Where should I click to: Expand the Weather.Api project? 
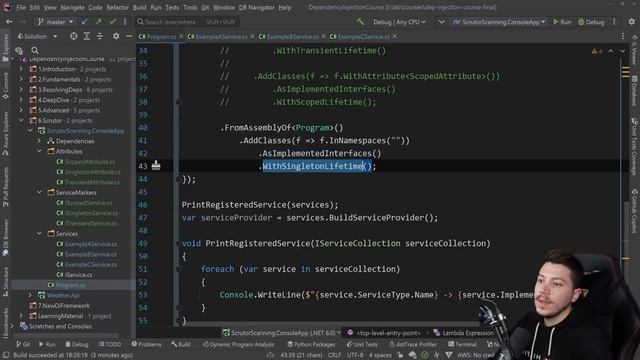click(x=30, y=295)
